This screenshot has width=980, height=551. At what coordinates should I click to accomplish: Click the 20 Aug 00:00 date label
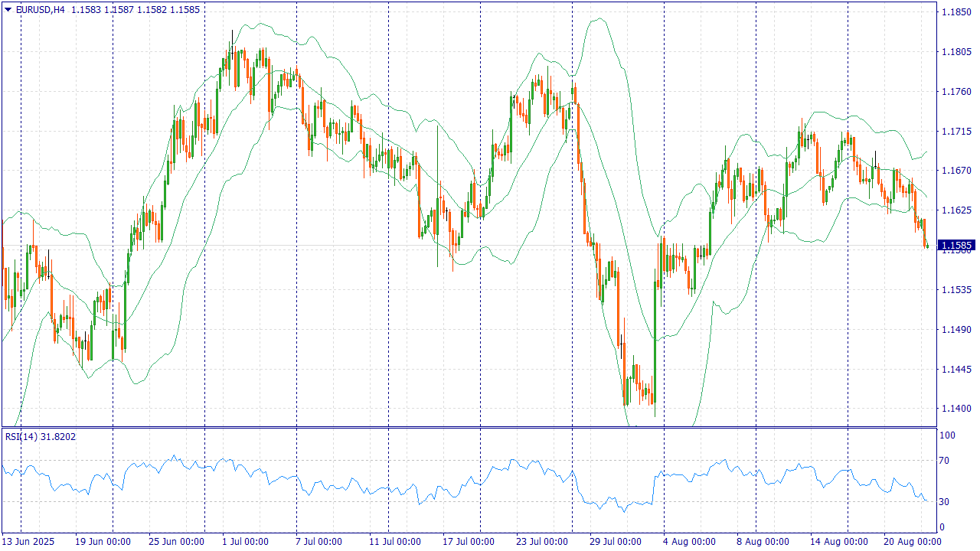[911, 542]
